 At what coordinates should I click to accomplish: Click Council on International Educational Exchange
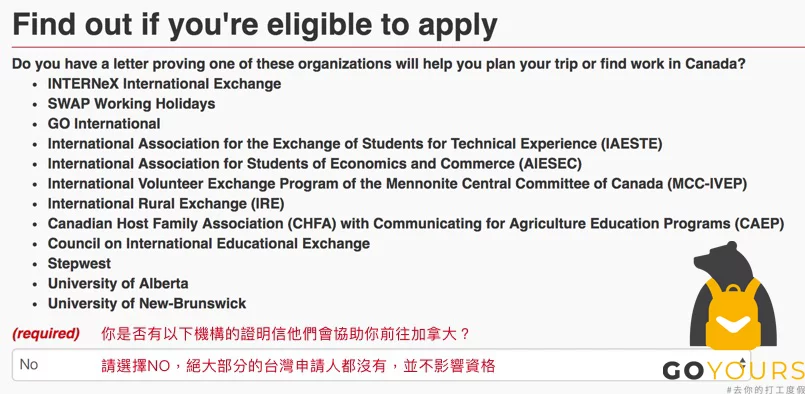click(209, 243)
